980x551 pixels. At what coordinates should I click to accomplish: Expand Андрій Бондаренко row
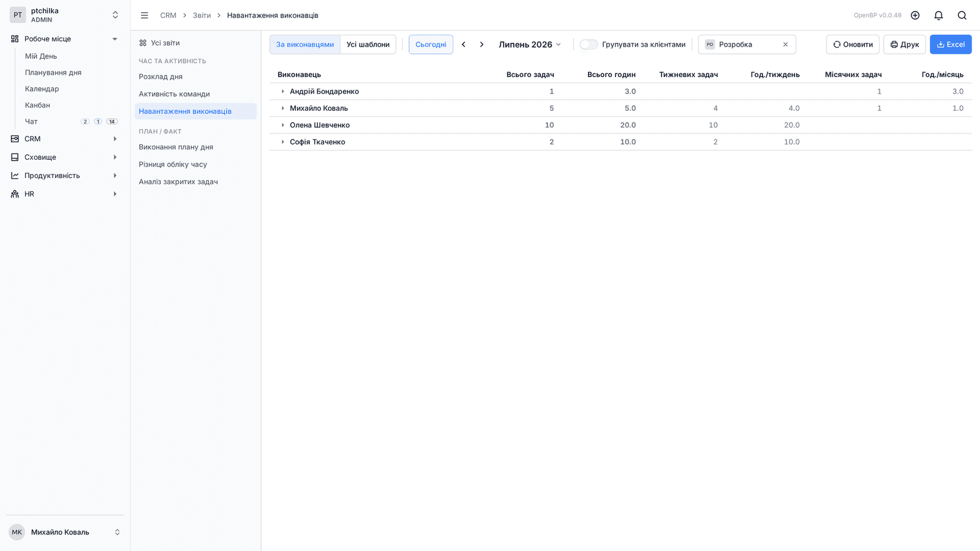click(282, 91)
